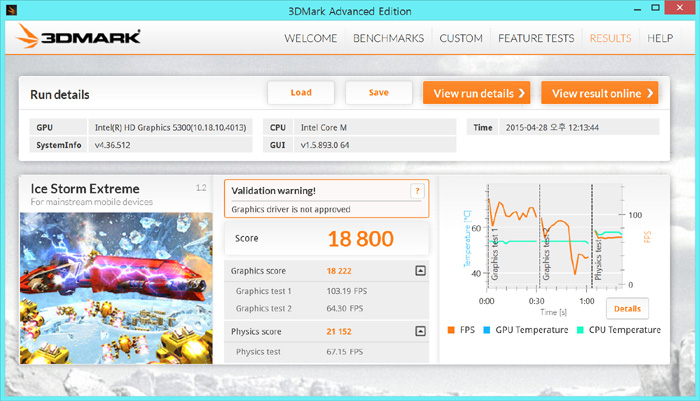Click the green CPU Temperature legend swatch
Image resolution: width=700 pixels, height=401 pixels.
pos(580,330)
